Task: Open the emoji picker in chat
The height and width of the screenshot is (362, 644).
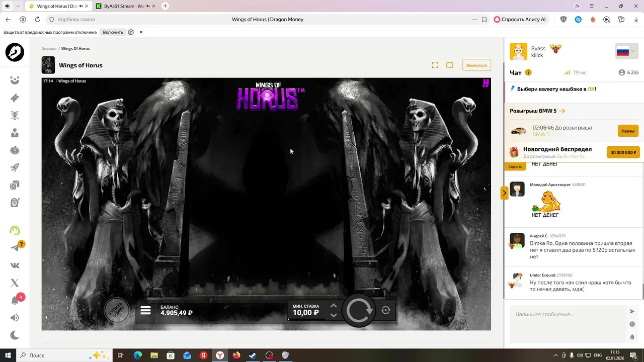Action: click(x=632, y=324)
